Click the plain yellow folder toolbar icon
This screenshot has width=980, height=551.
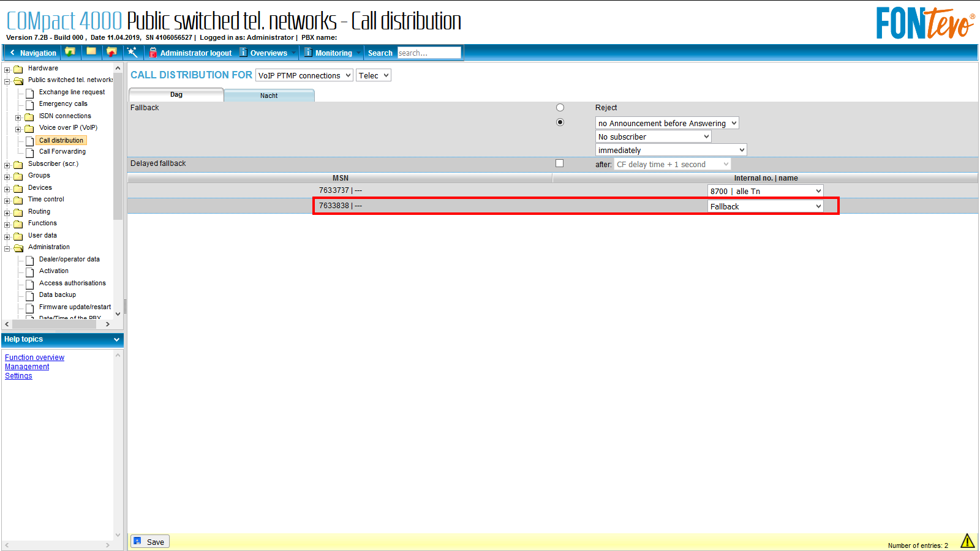91,51
